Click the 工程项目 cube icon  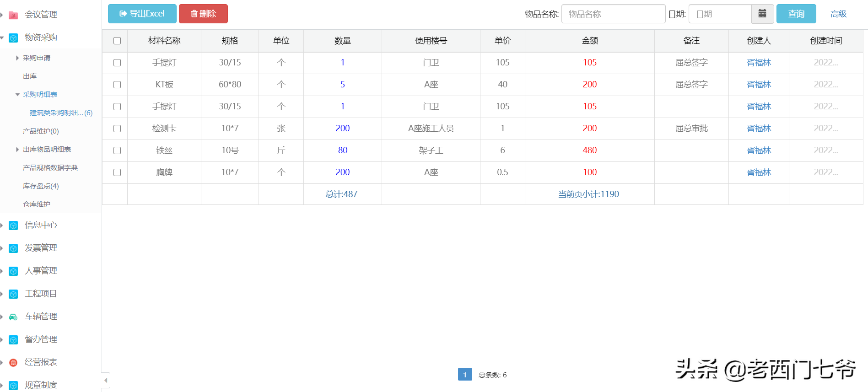[x=13, y=294]
